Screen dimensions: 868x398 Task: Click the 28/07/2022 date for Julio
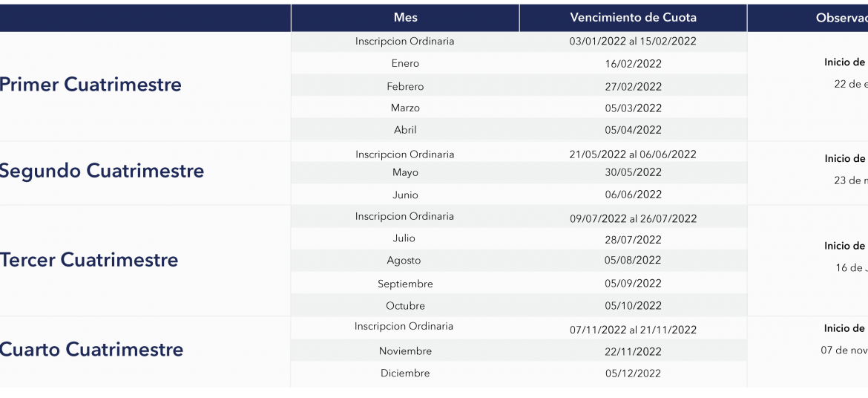(x=634, y=240)
